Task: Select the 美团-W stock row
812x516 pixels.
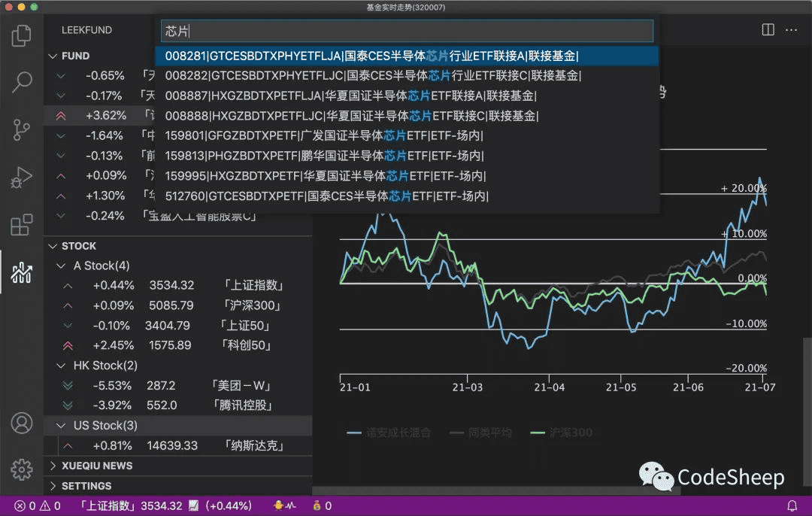Action: click(178, 386)
